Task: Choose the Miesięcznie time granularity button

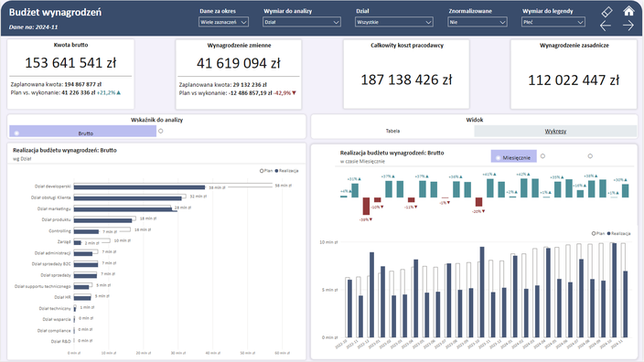Action: tap(514, 156)
